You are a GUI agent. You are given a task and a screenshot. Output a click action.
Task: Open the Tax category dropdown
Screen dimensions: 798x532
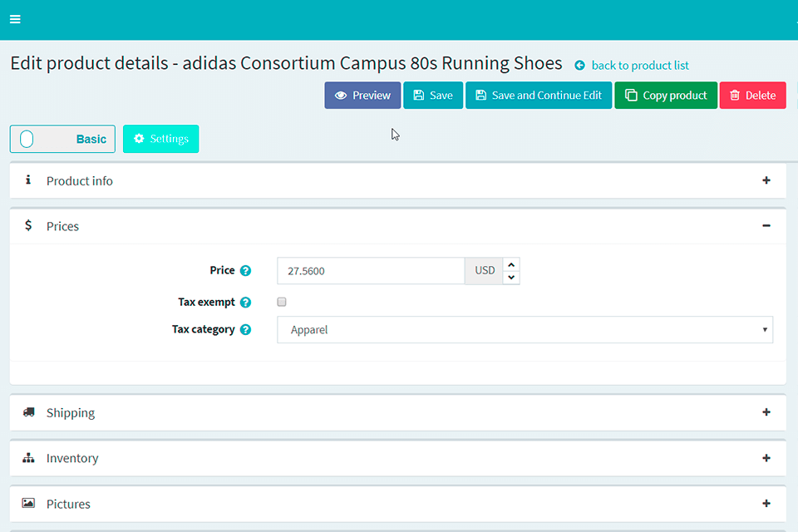(525, 330)
